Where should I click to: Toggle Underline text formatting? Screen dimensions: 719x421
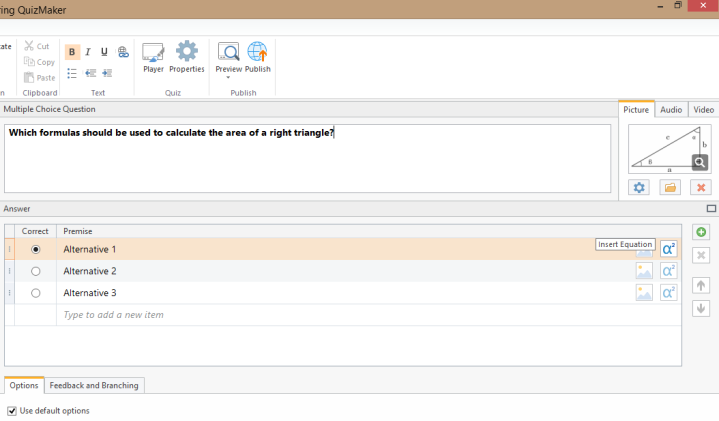click(x=104, y=52)
